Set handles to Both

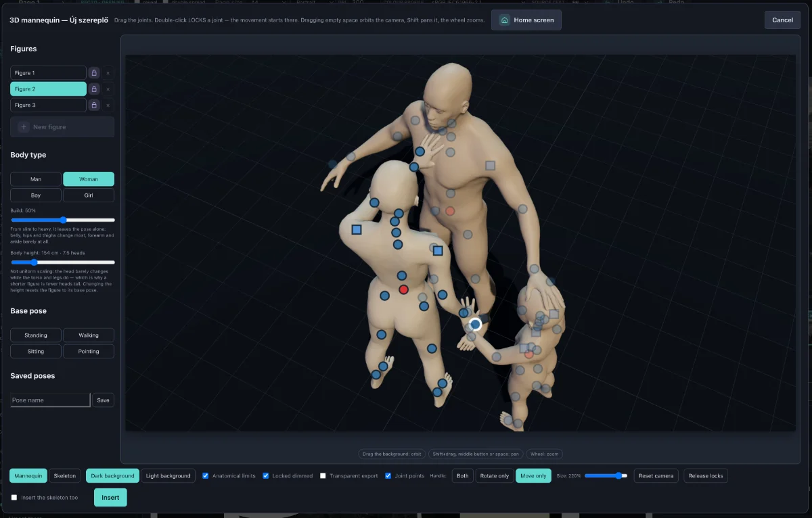click(463, 475)
